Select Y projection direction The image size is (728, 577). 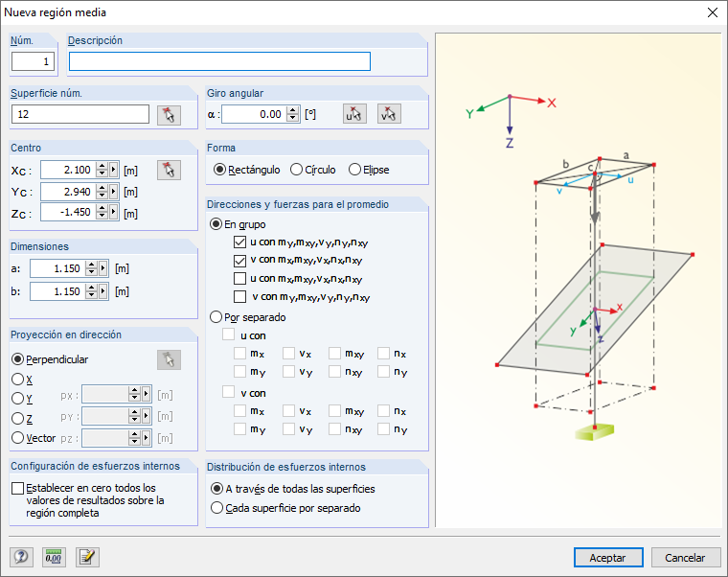[22, 399]
